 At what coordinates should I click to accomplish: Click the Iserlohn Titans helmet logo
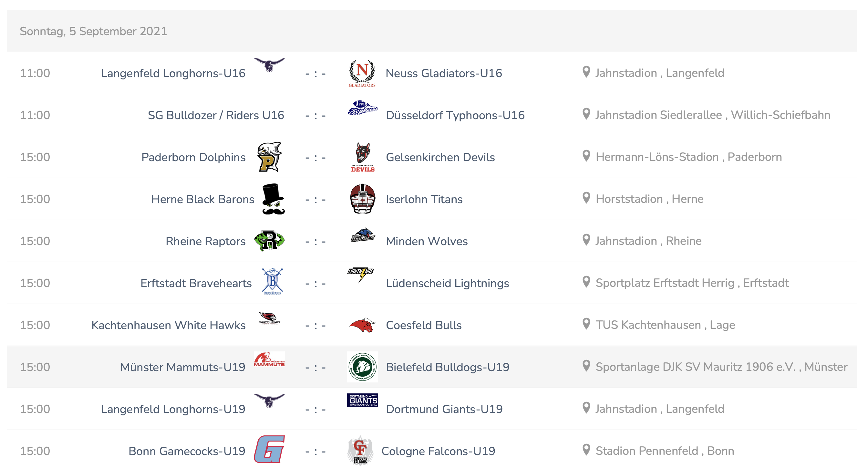click(363, 199)
